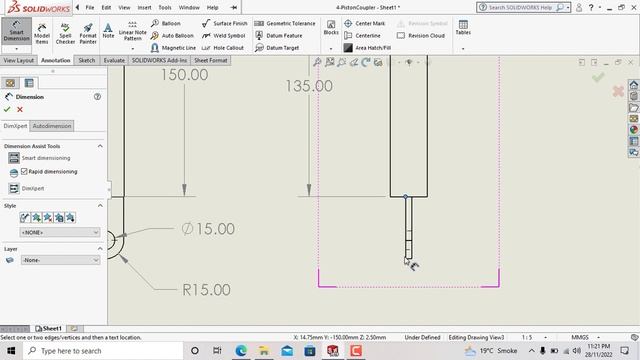
Task: Switch to Autodimension tab
Action: click(52, 126)
